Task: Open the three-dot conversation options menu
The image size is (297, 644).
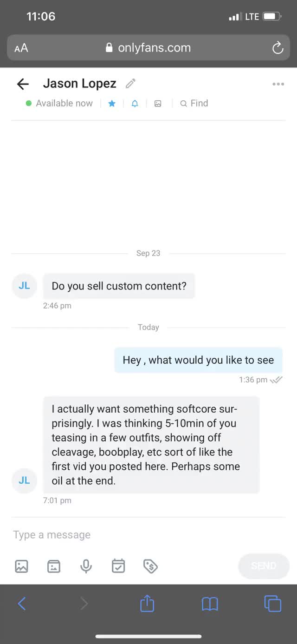Action: coord(278,84)
